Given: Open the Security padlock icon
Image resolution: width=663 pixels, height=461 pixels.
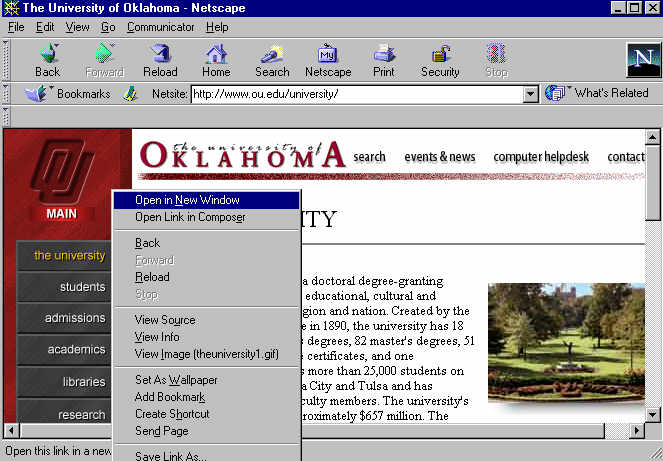Looking at the screenshot, I should [x=441, y=54].
